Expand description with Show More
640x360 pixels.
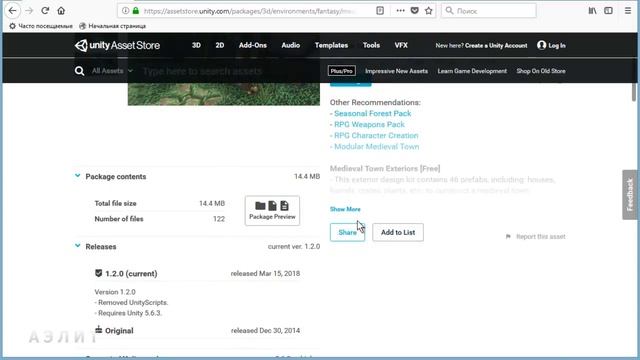(345, 209)
